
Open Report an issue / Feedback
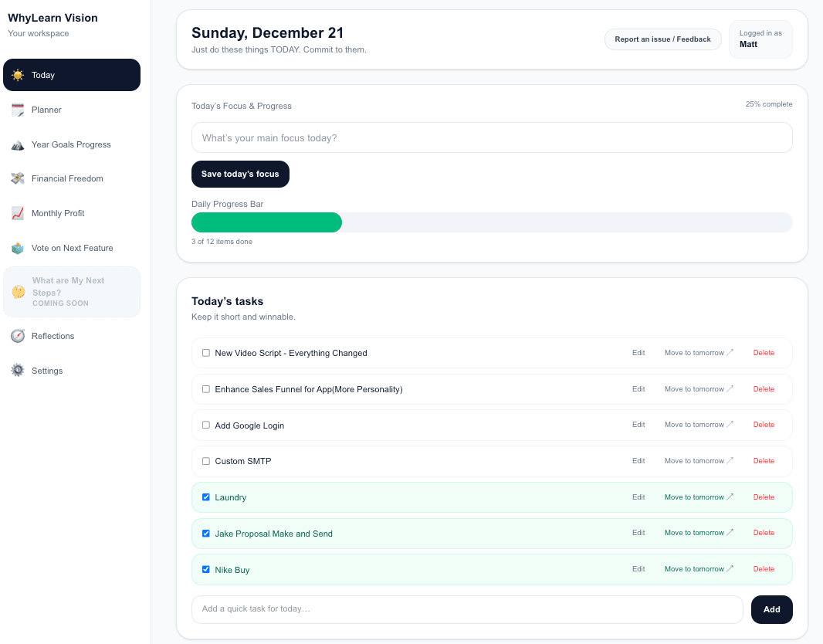point(662,39)
